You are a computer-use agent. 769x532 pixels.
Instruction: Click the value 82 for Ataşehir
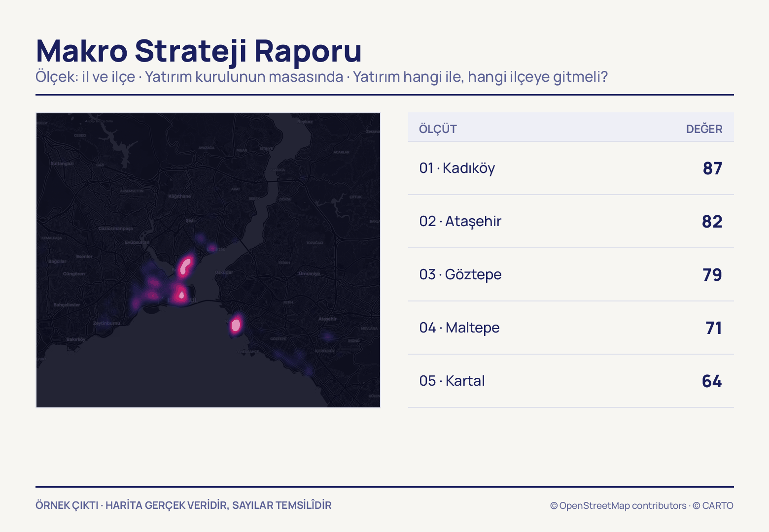pos(712,222)
